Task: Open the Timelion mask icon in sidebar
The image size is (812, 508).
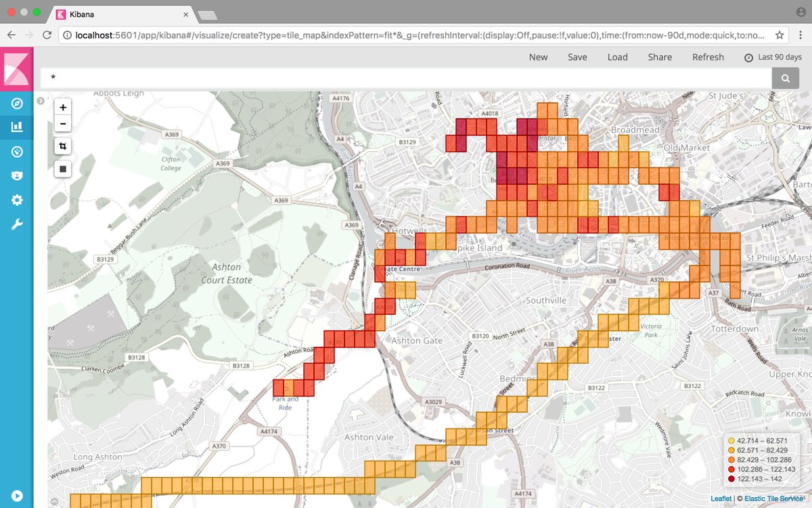Action: [x=17, y=175]
